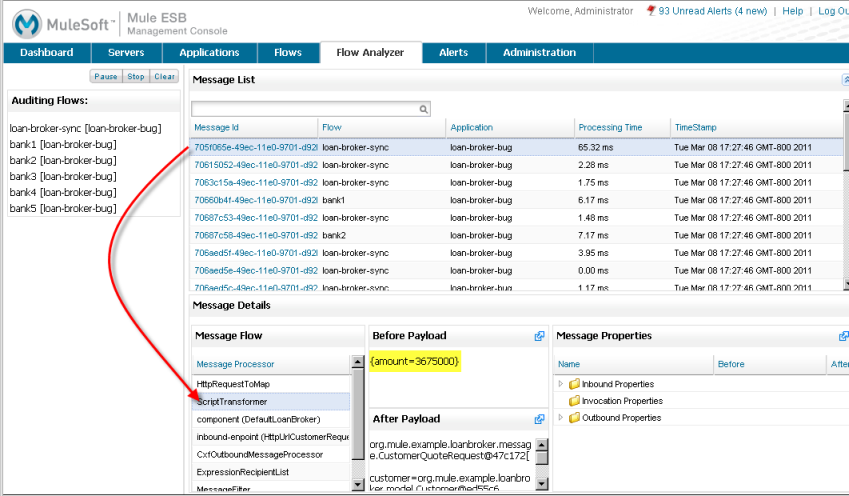This screenshot has height=496, width=849.
Task: Expand the Inbound Properties tree node
Action: click(x=560, y=384)
